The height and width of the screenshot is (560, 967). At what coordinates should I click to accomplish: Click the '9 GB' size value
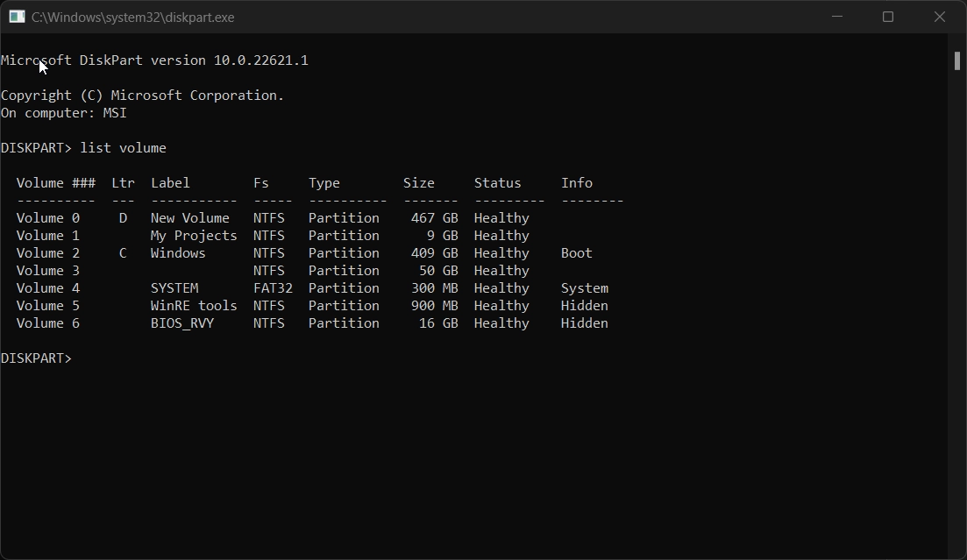(x=443, y=236)
